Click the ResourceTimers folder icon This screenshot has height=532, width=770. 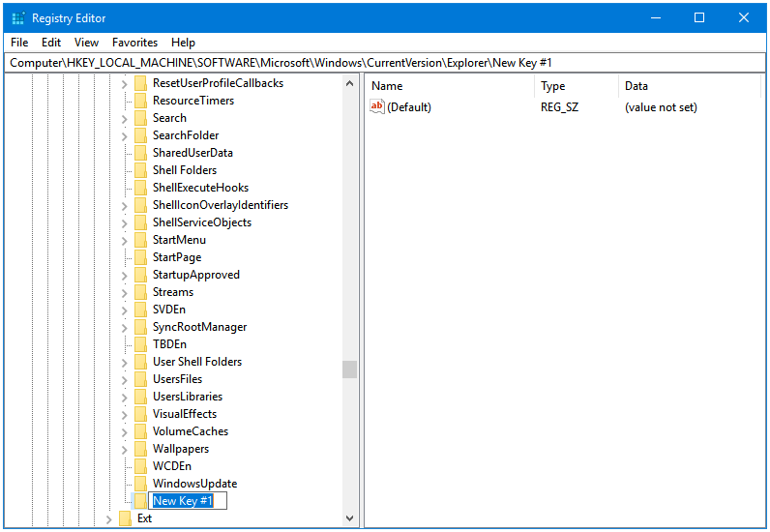140,101
